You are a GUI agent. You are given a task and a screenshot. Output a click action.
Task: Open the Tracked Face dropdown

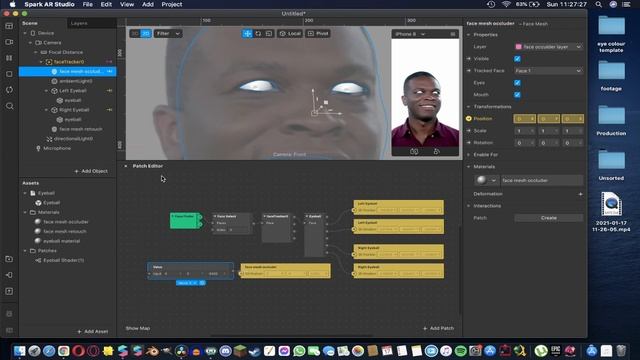[548, 71]
